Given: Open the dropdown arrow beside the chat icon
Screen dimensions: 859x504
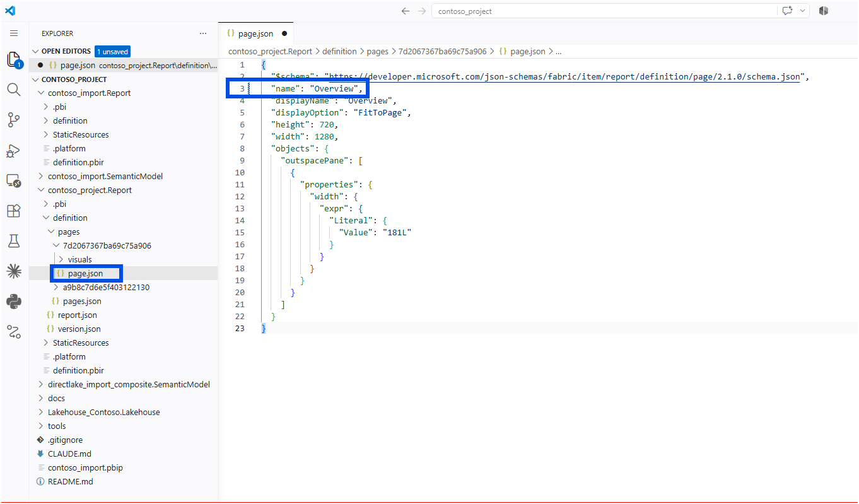Looking at the screenshot, I should tap(803, 11).
